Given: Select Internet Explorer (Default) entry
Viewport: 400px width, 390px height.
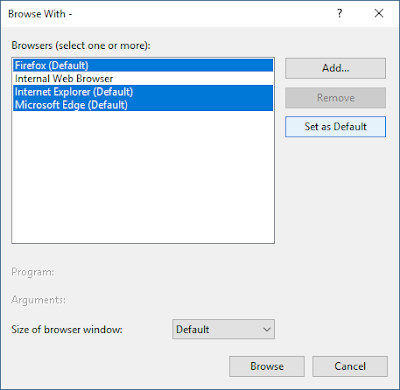Looking at the screenshot, I should [x=143, y=92].
